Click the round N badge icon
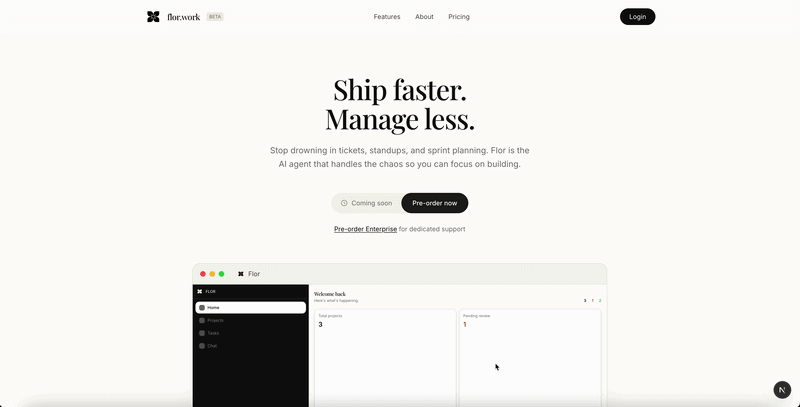Image resolution: width=800 pixels, height=407 pixels. point(782,390)
